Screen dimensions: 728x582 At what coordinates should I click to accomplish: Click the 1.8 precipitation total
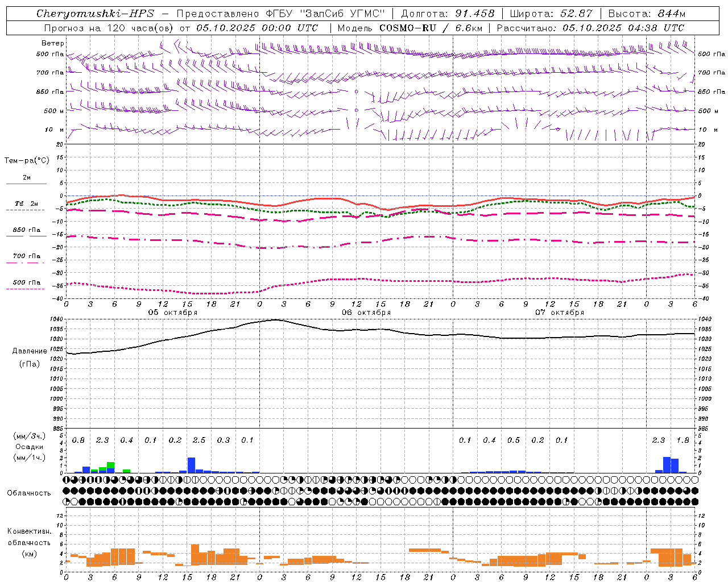[682, 440]
